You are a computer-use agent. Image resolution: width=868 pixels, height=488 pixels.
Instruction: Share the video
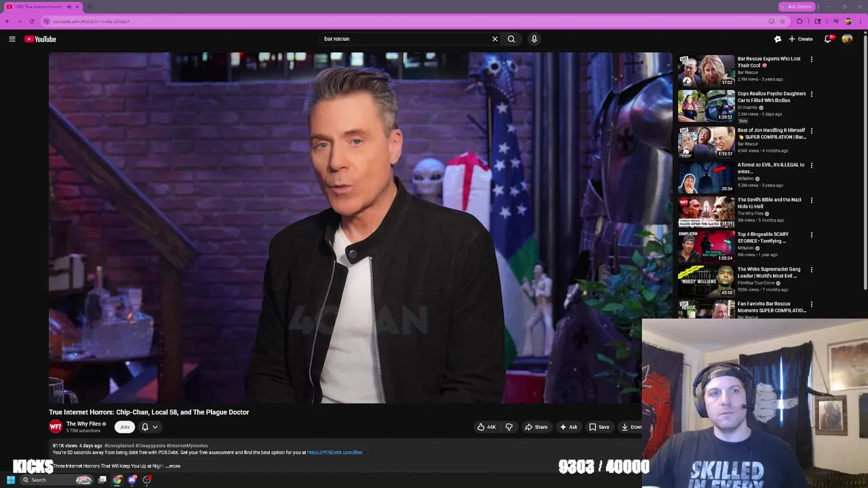(x=536, y=427)
